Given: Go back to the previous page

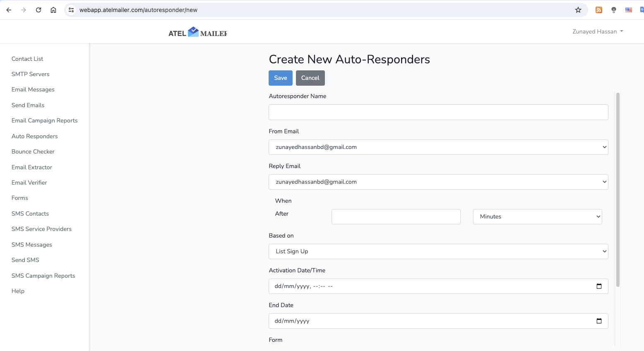Looking at the screenshot, I should (9, 10).
